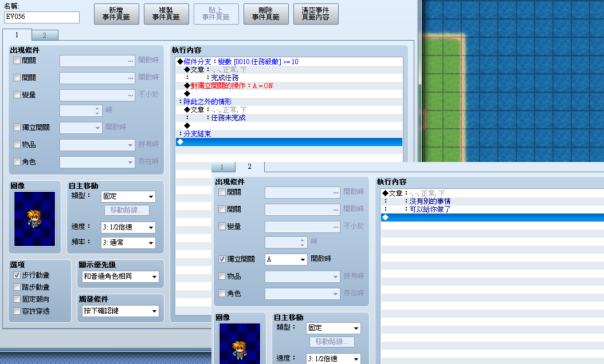604x364 pixels.
Task: Expand the 顯示優先級 dropdown
Action: (x=120, y=276)
